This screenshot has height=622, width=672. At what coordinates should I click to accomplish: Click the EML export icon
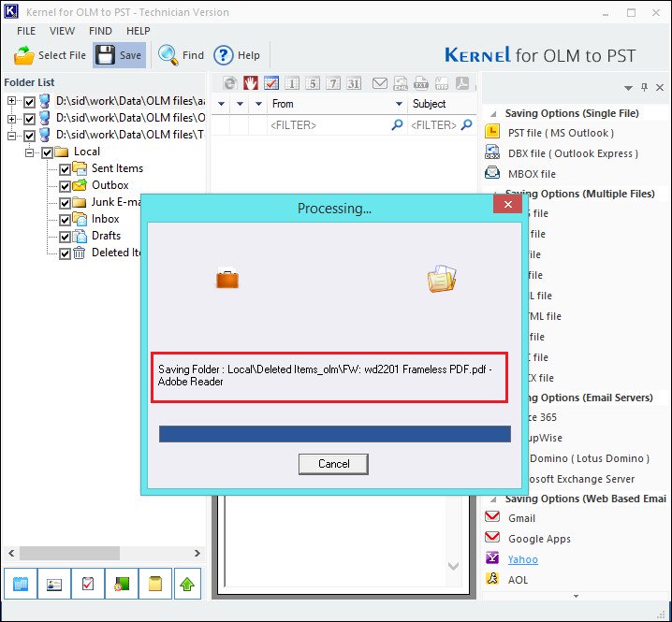tap(401, 83)
